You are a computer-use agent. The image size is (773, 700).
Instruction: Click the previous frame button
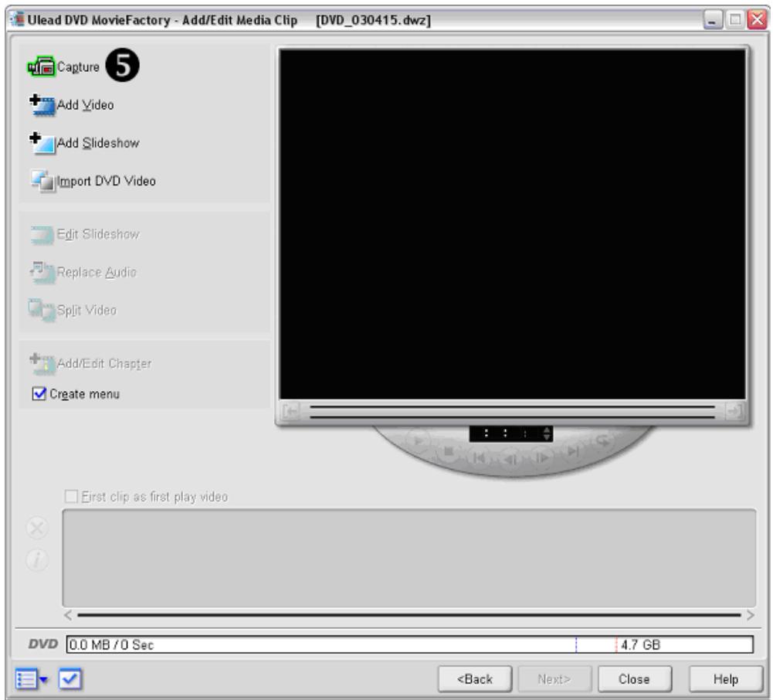click(510, 459)
